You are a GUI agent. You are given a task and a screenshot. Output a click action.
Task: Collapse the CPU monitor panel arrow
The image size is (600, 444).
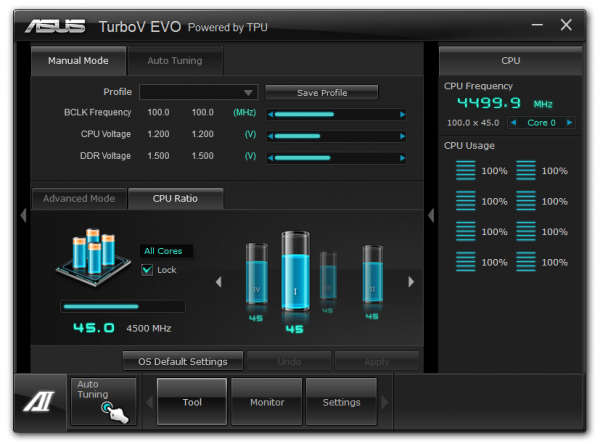click(431, 215)
